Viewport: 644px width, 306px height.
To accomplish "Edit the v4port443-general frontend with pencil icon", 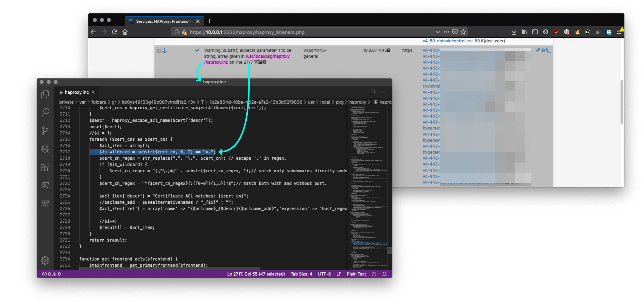I will click(x=538, y=50).
